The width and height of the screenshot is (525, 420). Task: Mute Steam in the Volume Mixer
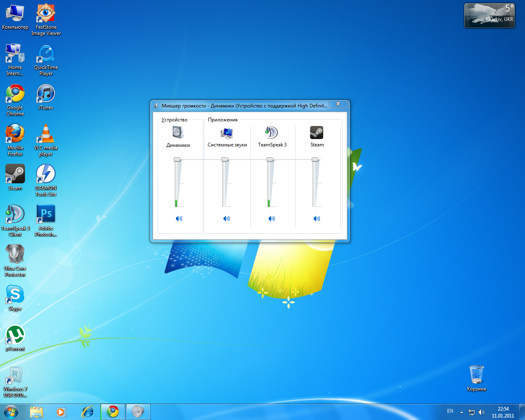[317, 219]
